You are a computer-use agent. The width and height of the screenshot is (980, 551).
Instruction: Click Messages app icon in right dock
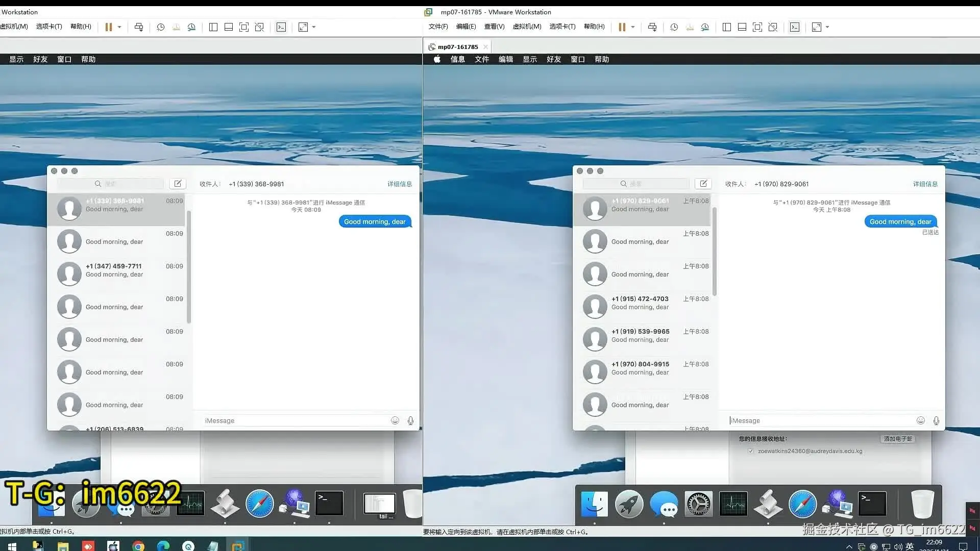(x=664, y=504)
